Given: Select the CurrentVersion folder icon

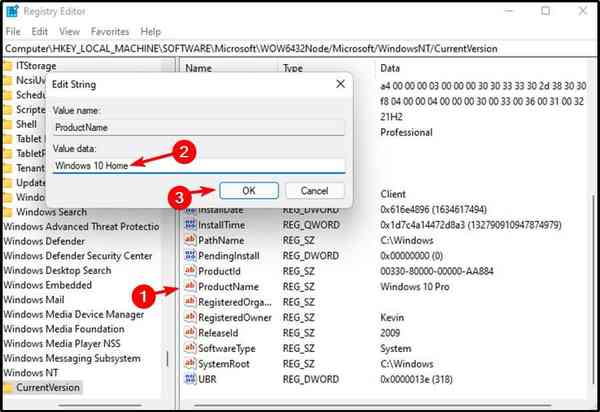Looking at the screenshot, I should pos(8,388).
